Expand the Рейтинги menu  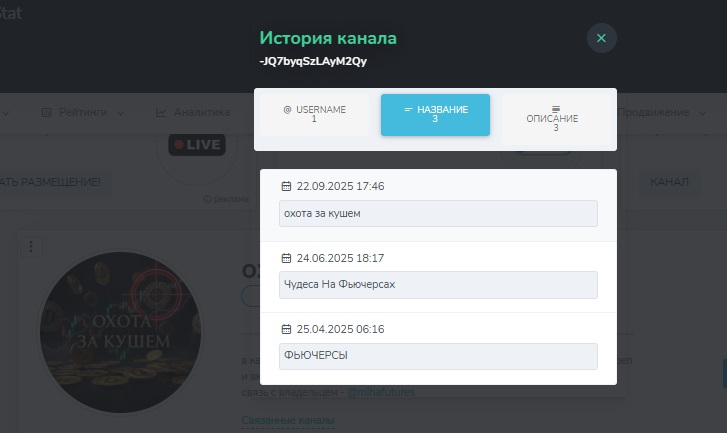83,113
